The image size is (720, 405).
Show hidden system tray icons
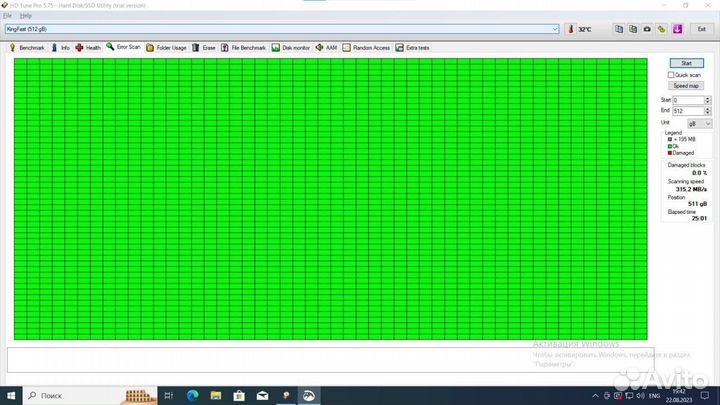[595, 396]
